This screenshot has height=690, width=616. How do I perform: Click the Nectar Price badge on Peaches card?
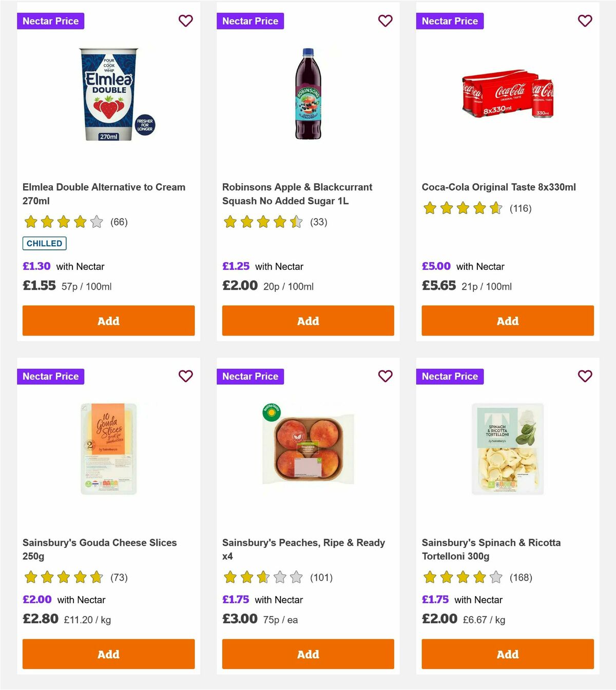click(251, 376)
